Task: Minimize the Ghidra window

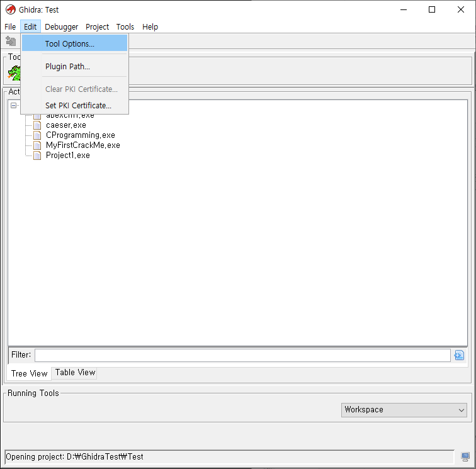Action: (x=404, y=9)
